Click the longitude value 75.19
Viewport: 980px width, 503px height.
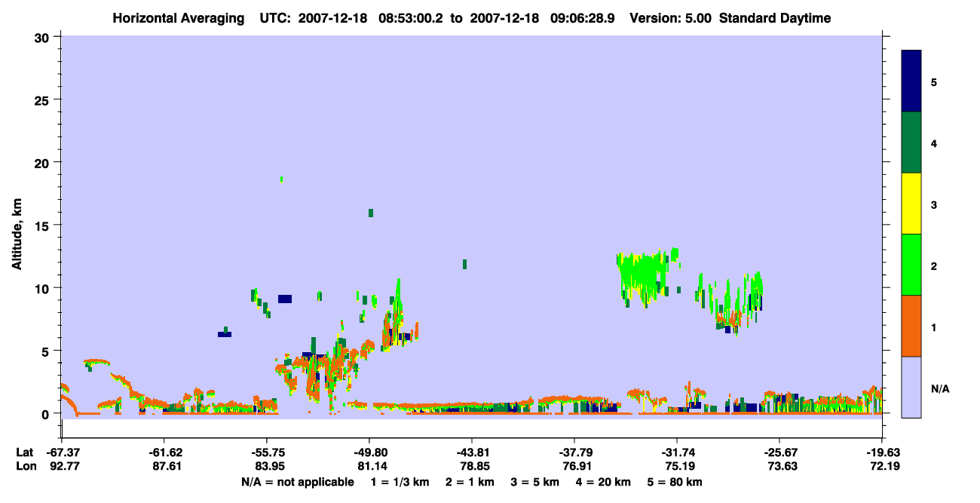(x=678, y=467)
